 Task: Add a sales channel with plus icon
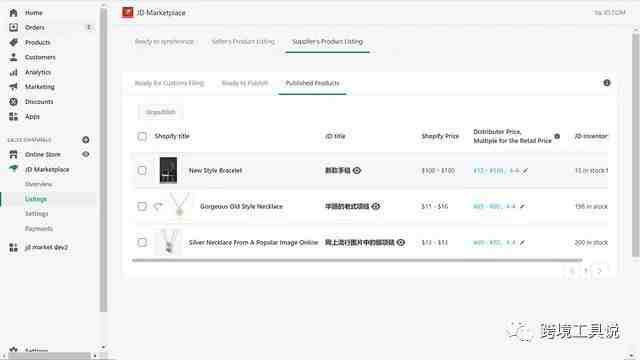86,140
